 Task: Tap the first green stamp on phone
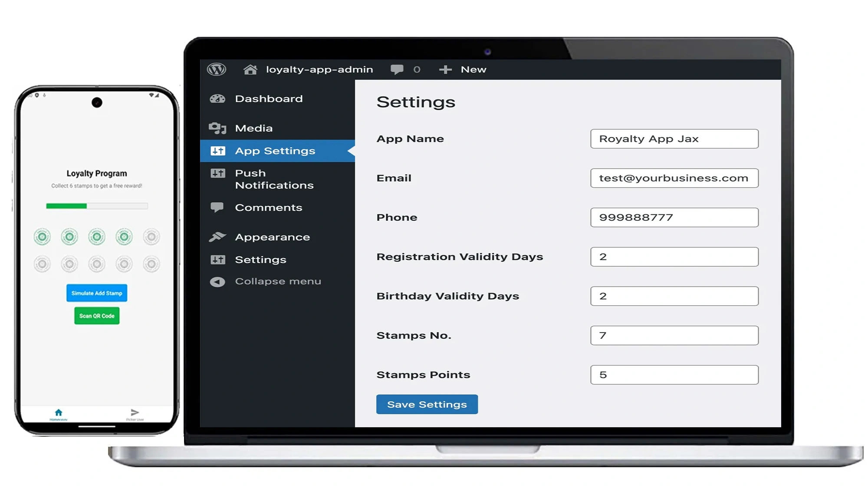point(42,237)
